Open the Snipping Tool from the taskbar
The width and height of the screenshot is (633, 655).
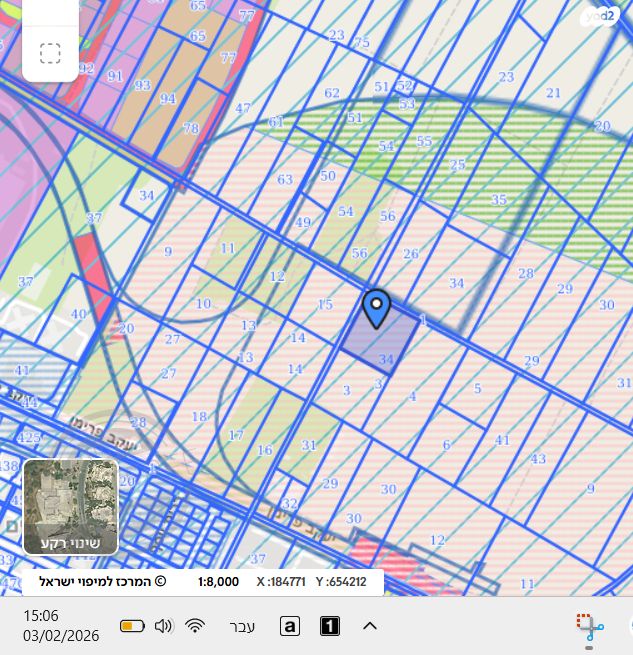(590, 627)
